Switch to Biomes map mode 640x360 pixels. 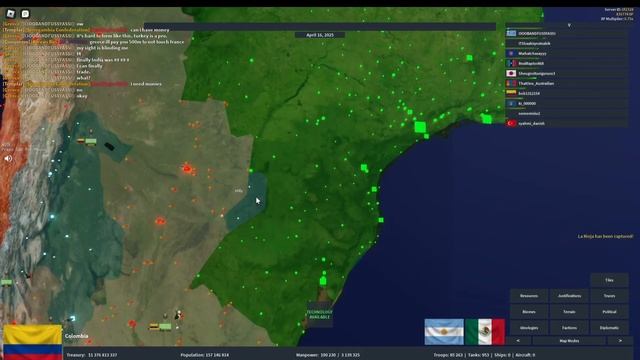[x=529, y=312]
